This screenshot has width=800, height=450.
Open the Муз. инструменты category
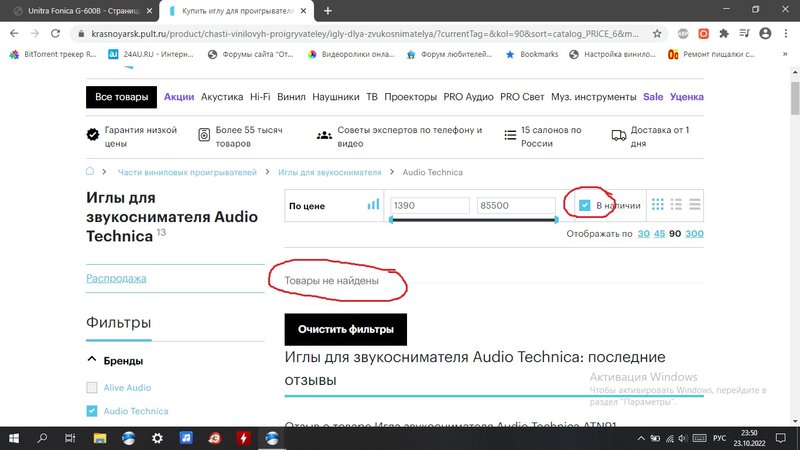[593, 96]
